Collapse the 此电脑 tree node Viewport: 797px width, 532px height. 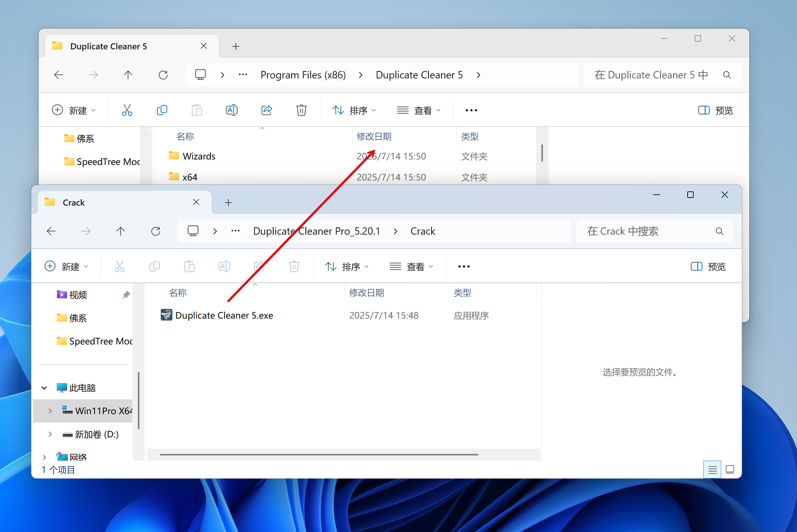click(45, 388)
